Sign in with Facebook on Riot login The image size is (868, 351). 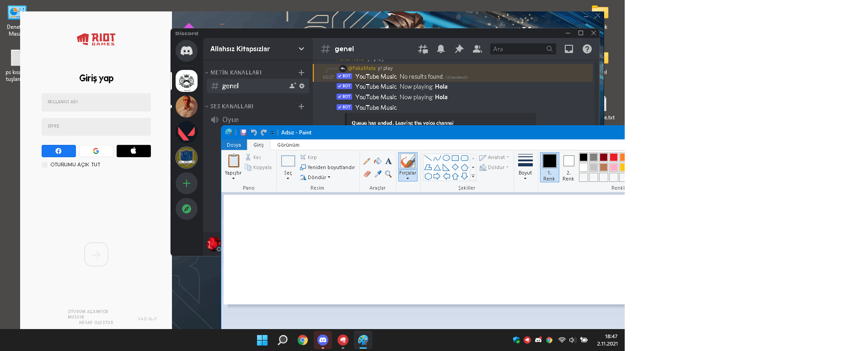coord(59,151)
